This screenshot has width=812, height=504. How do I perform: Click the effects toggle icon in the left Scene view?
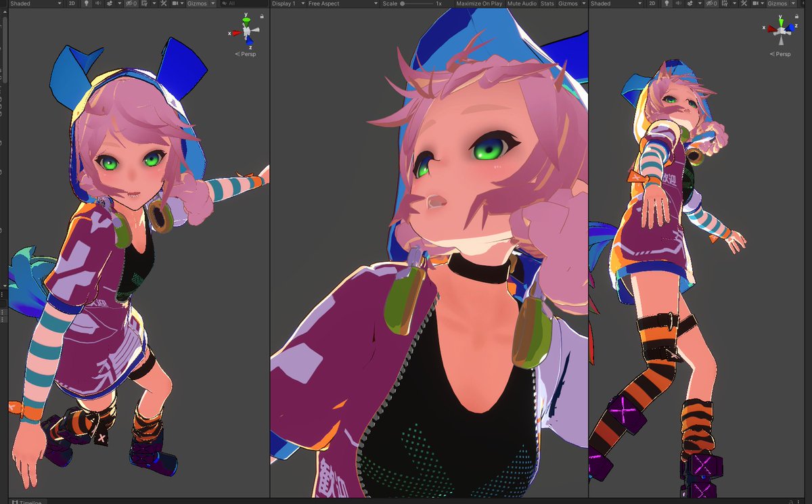(x=109, y=3)
